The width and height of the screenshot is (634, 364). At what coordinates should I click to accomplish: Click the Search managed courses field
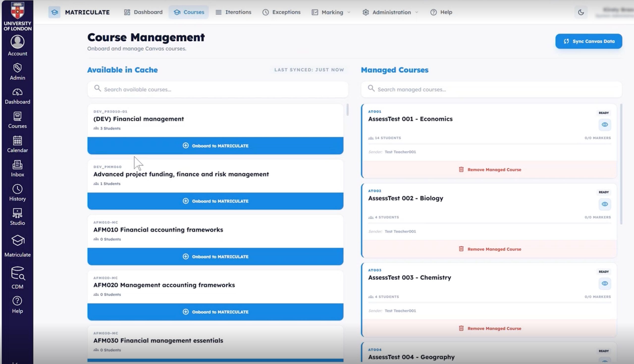click(491, 89)
